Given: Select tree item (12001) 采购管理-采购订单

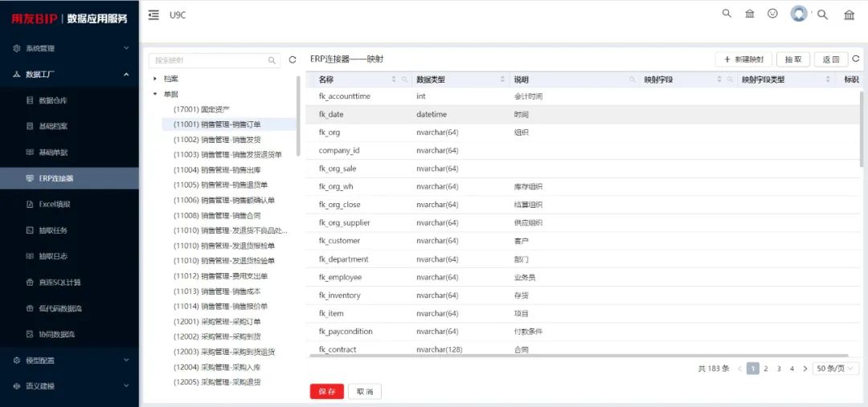Looking at the screenshot, I should point(217,321).
